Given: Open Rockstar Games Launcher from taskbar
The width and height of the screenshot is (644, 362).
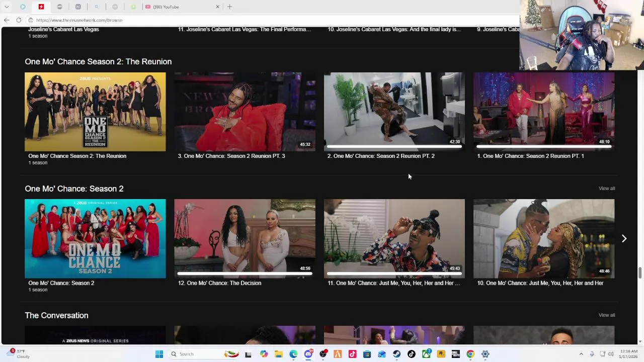Looking at the screenshot, I should [441, 354].
